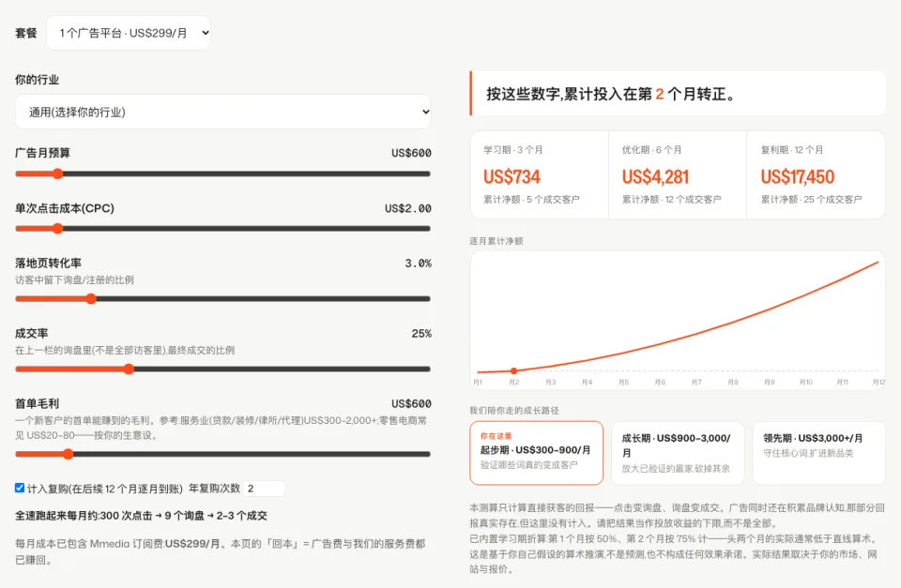Click the 复利期 · 12 个月 result card

(x=816, y=175)
